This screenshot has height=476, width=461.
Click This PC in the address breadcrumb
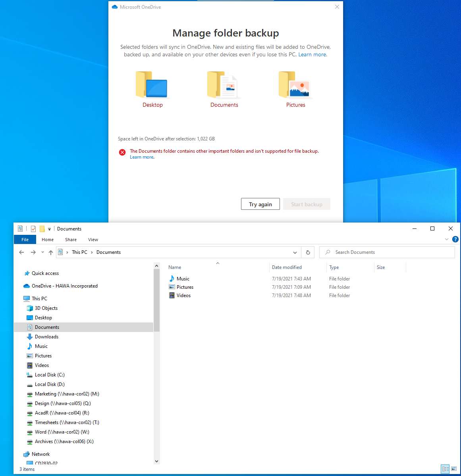point(79,252)
